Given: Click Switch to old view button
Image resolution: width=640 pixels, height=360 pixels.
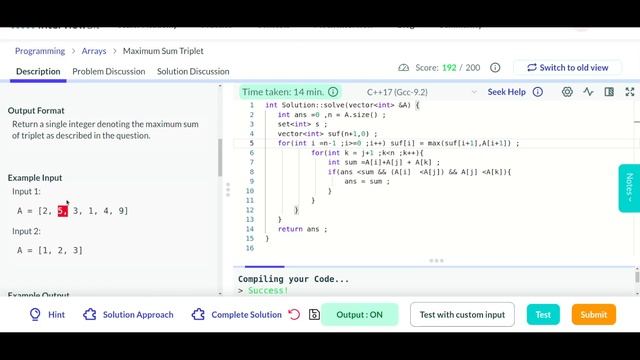Looking at the screenshot, I should pos(568,68).
